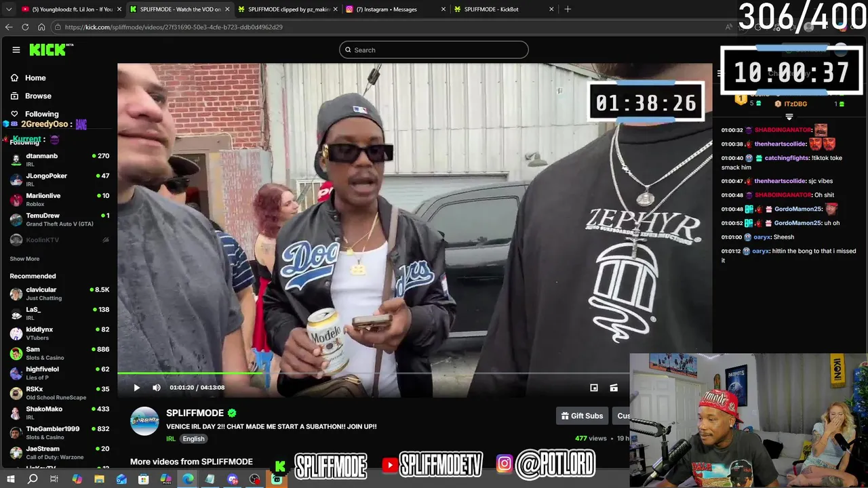The image size is (868, 488).
Task: Open highfivelol channel
Action: [x=60, y=373]
